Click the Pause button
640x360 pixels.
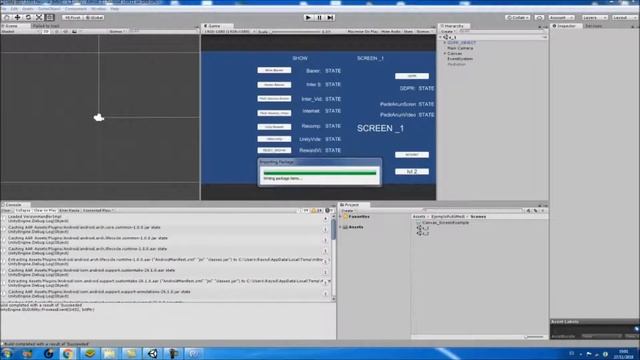[320, 18]
